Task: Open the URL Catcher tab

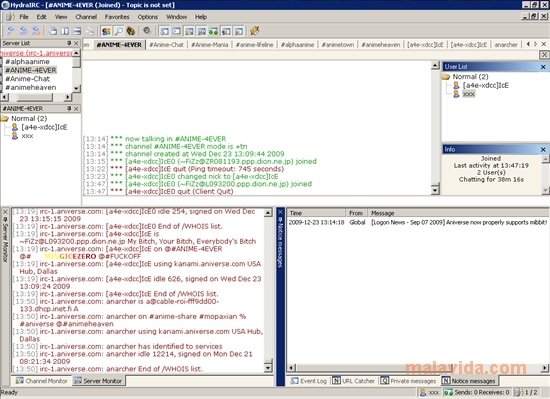Action: [x=354, y=381]
